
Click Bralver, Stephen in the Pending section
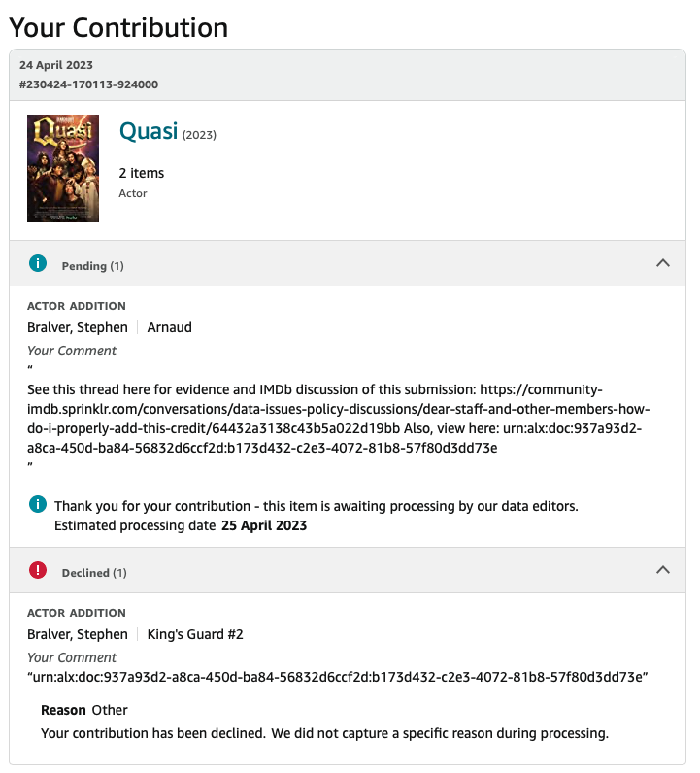[77, 327]
